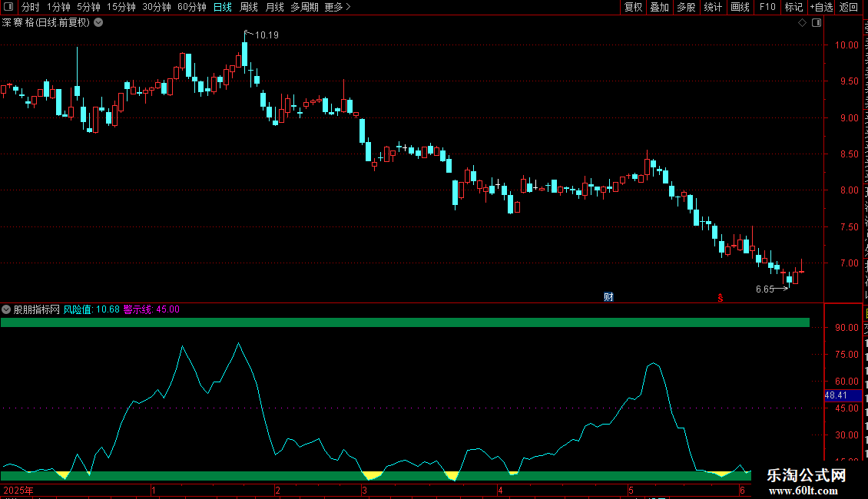The image size is (868, 499).
Task: Click the 警示线: 45.00 readout
Action: pyautogui.click(x=151, y=309)
